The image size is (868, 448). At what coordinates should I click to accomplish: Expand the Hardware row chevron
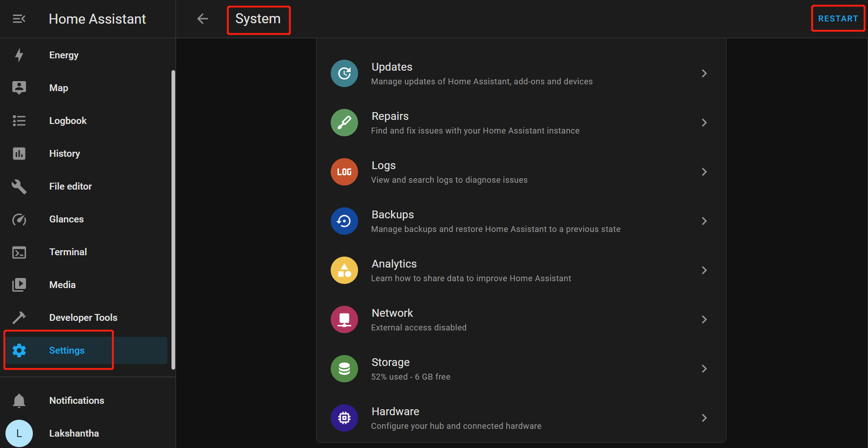click(x=704, y=418)
